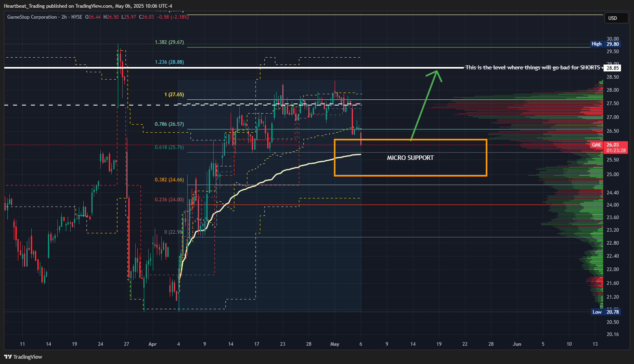Click date 17 on the time axis
Screen dimensions: 634x364
[x=257, y=344]
